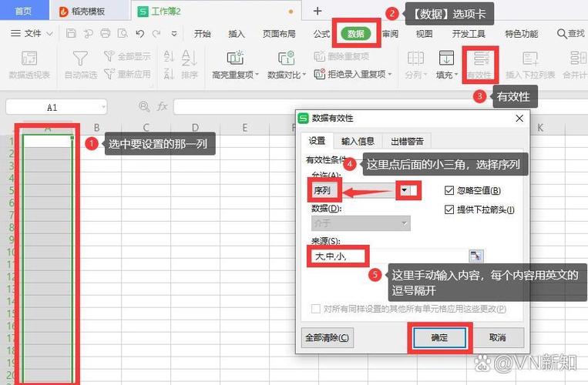Screen dimensions: 588x385
Task: Switch to the 出错警告 dialog tab
Action: click(x=407, y=141)
